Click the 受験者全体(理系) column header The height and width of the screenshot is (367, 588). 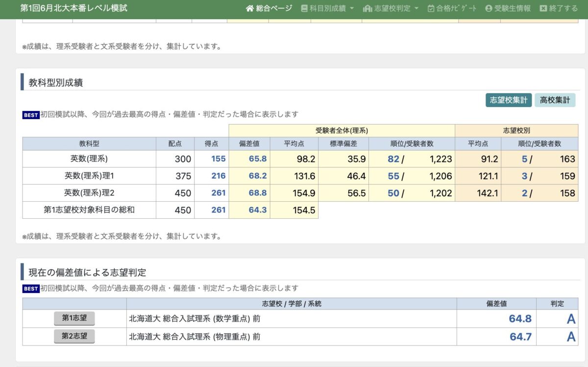pyautogui.click(x=342, y=131)
